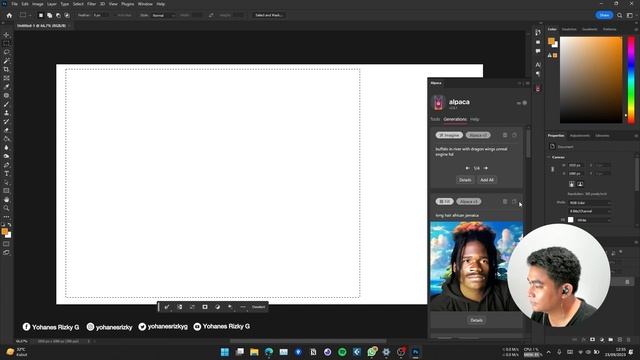Select the Magic Wand tool
Image resolution: width=640 pixels, height=360 pixels.
[6, 61]
